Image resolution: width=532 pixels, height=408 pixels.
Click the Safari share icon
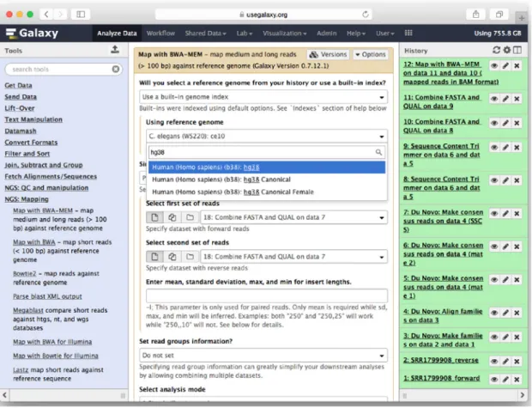point(476,15)
